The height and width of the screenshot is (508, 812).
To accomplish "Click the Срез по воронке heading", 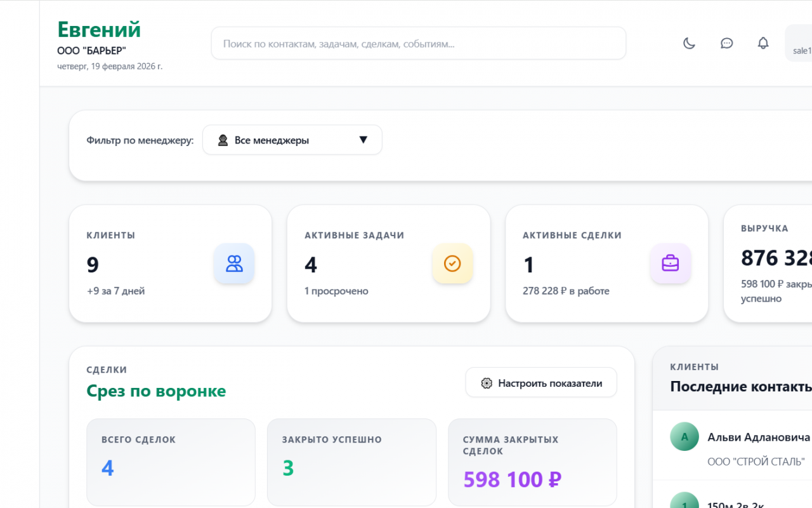I will pos(156,391).
